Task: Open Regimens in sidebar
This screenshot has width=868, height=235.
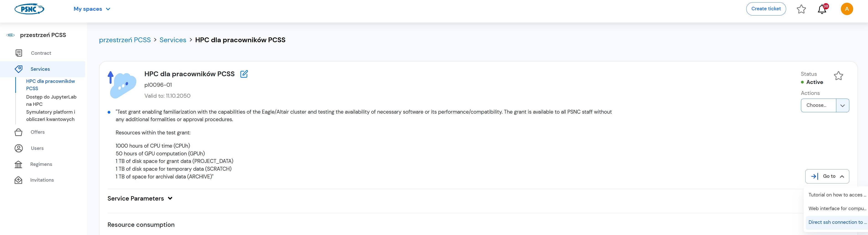Action: coord(41,164)
